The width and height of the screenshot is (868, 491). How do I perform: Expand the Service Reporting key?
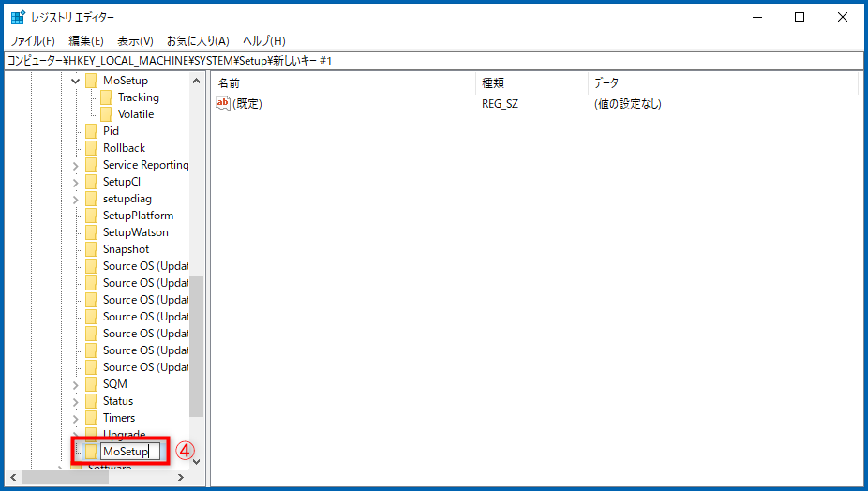[76, 166]
